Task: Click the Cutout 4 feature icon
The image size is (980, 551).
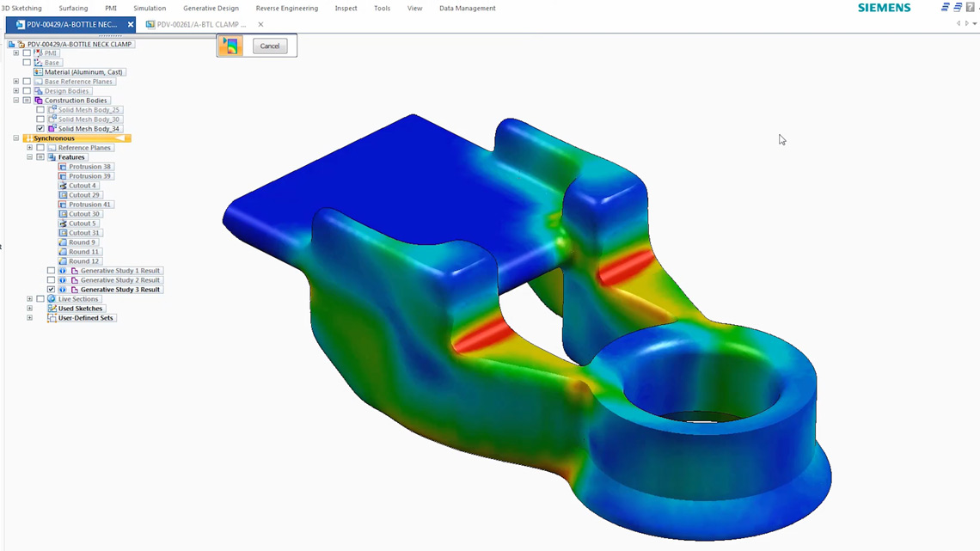Action: click(61, 185)
